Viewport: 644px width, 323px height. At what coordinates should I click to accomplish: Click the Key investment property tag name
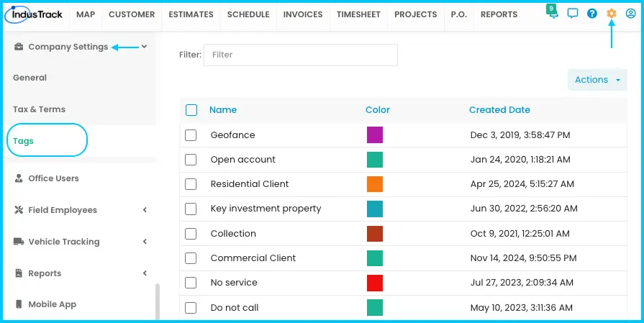[266, 209]
